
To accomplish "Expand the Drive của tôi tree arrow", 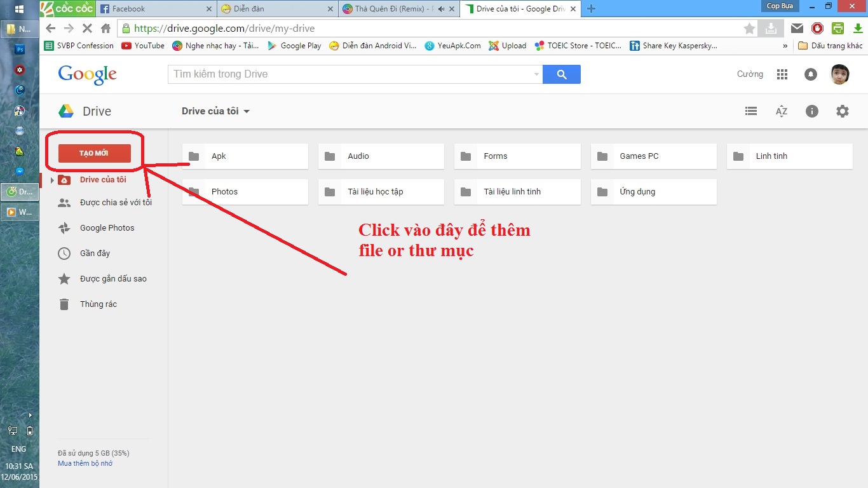I will 52,180.
